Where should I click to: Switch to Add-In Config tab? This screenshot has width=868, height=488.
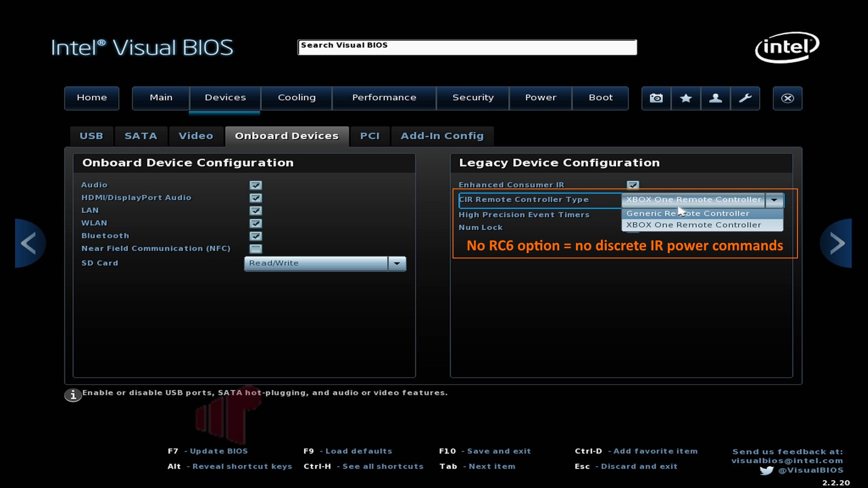[442, 136]
